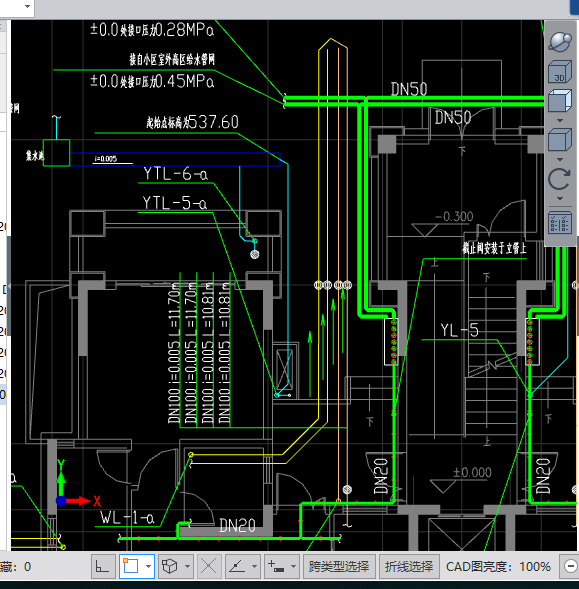Switch to the 3D view cube

pyautogui.click(x=559, y=71)
